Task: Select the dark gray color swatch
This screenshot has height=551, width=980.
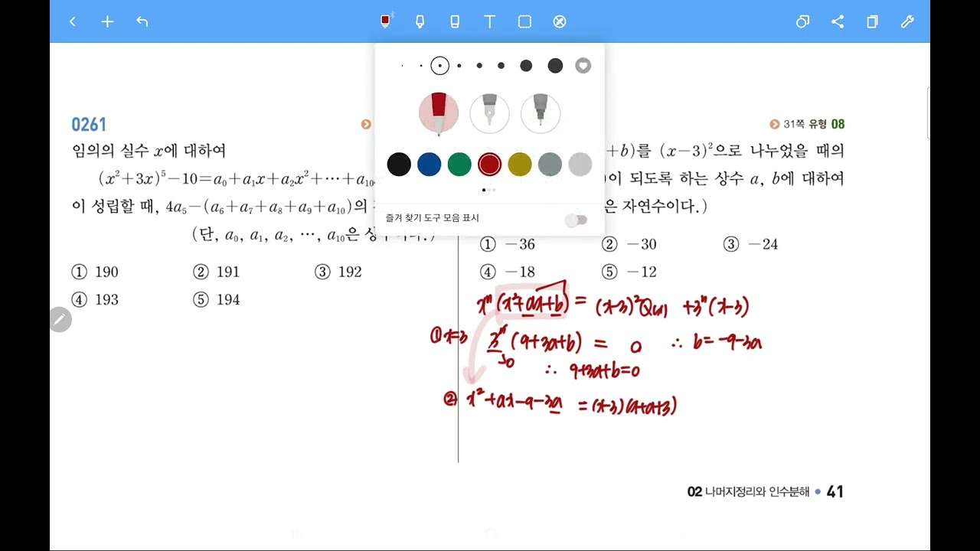Action: point(550,165)
